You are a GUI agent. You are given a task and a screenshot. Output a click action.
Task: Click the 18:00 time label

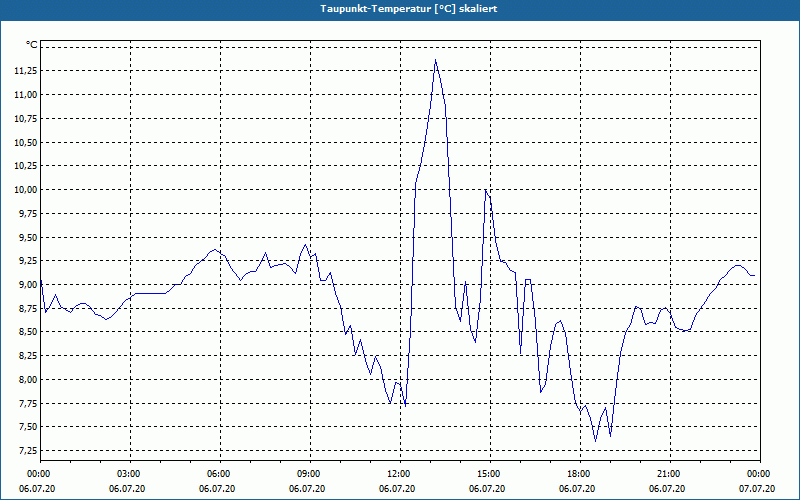pyautogui.click(x=580, y=474)
